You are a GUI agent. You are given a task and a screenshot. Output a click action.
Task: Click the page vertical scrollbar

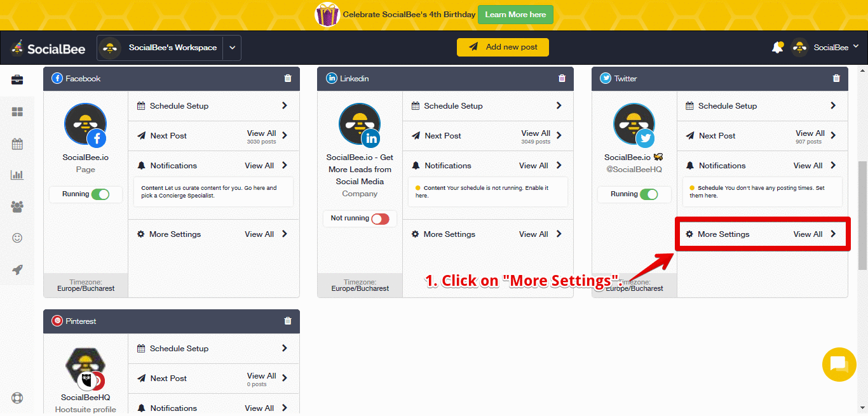point(862,216)
